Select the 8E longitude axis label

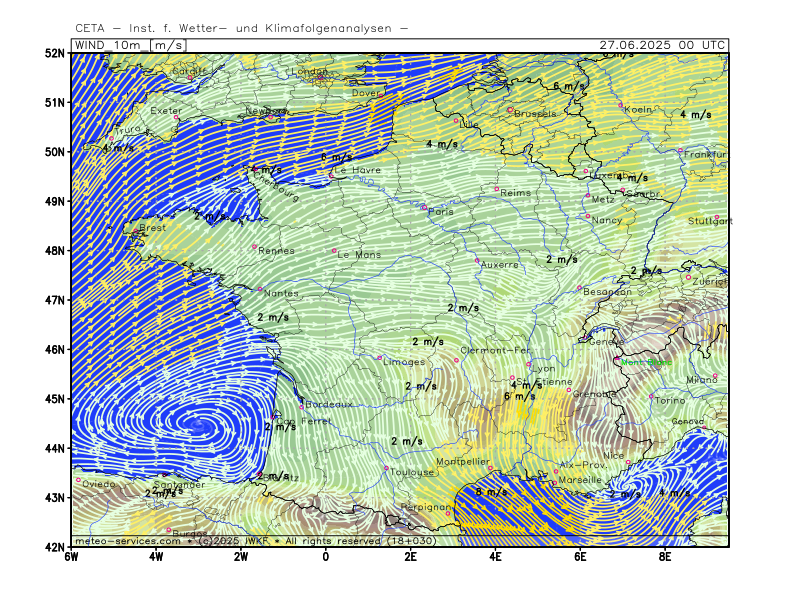tap(664, 557)
